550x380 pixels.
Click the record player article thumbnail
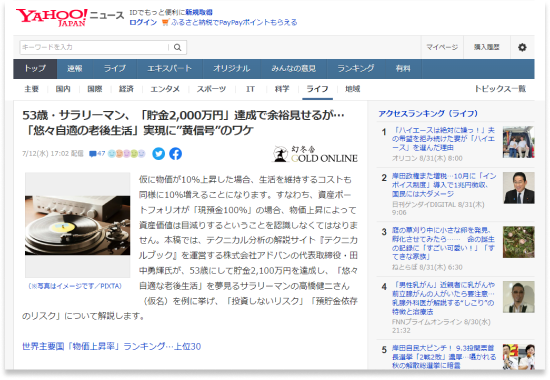78,225
